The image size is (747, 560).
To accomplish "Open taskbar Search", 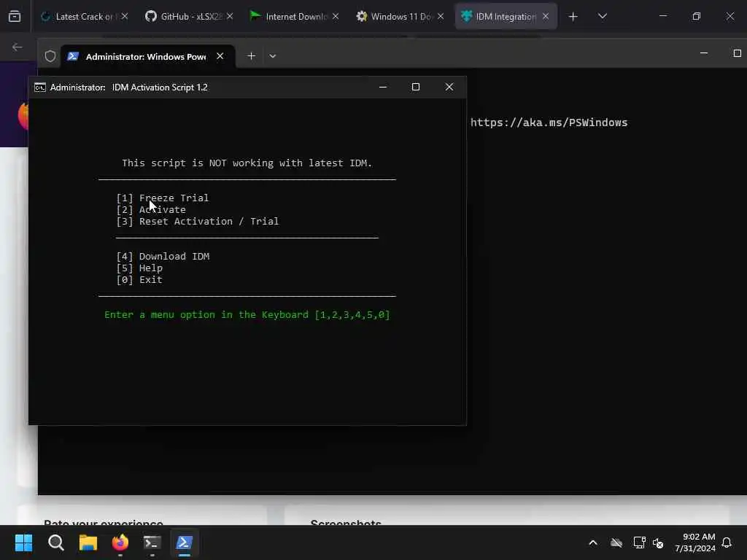I will pyautogui.click(x=55, y=542).
